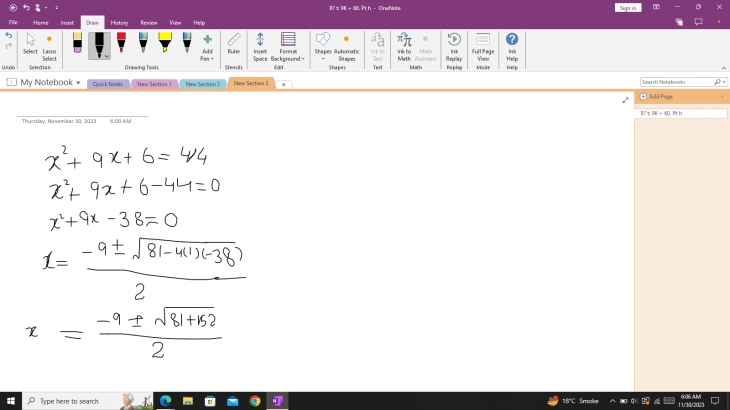Select the red pen tool

pos(122,43)
